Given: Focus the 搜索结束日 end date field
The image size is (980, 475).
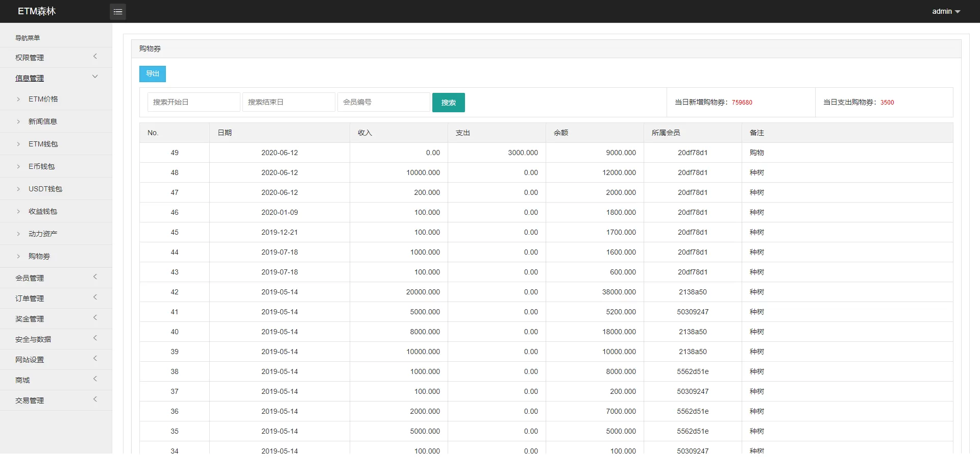Looking at the screenshot, I should click(288, 102).
